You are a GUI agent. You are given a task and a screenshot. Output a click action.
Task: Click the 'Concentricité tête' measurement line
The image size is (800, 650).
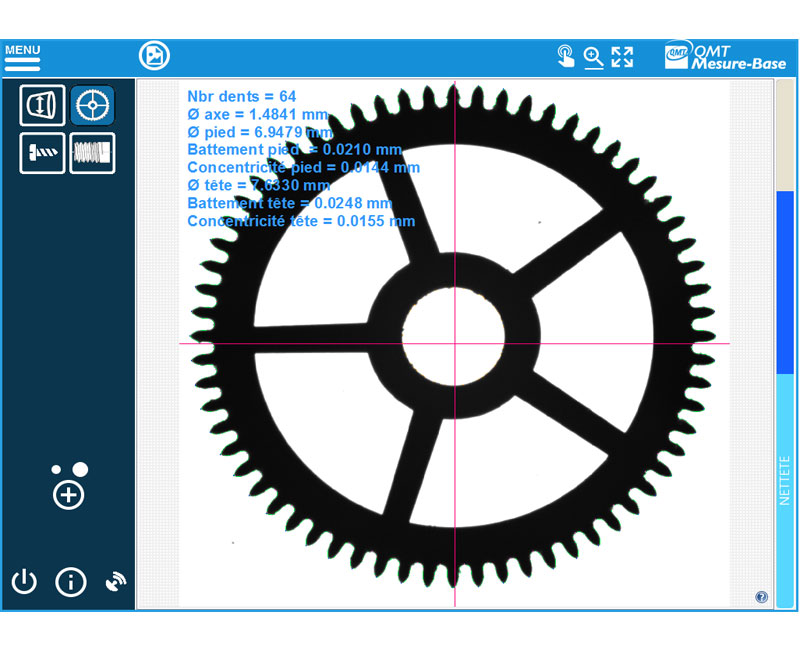[300, 221]
